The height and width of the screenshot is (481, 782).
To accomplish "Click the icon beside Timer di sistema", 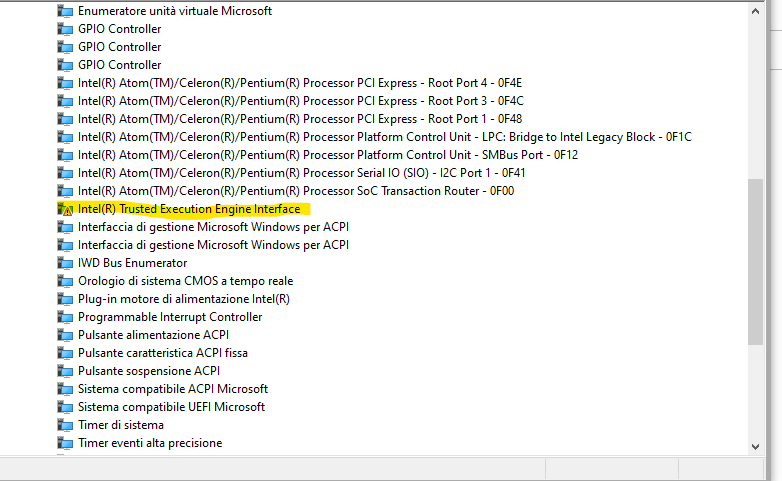I will 66,425.
